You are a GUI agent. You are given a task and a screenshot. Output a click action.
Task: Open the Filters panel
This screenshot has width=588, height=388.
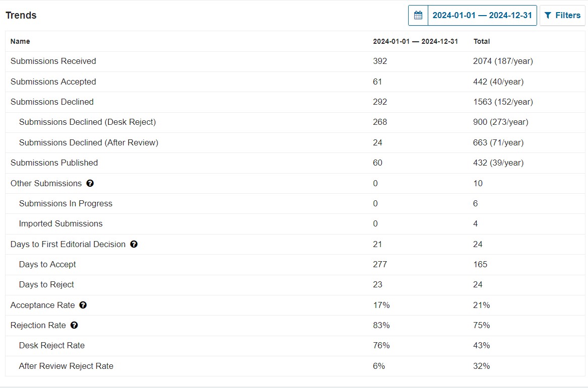(x=562, y=16)
